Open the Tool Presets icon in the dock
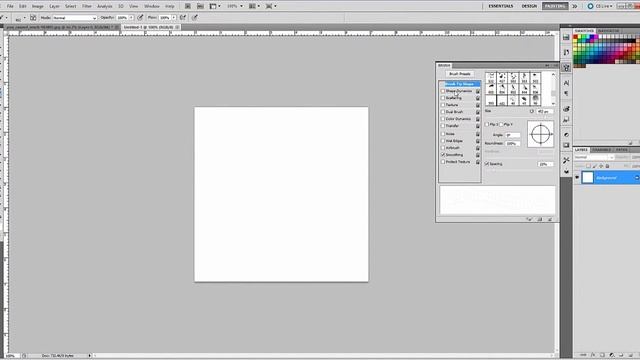 tap(566, 160)
